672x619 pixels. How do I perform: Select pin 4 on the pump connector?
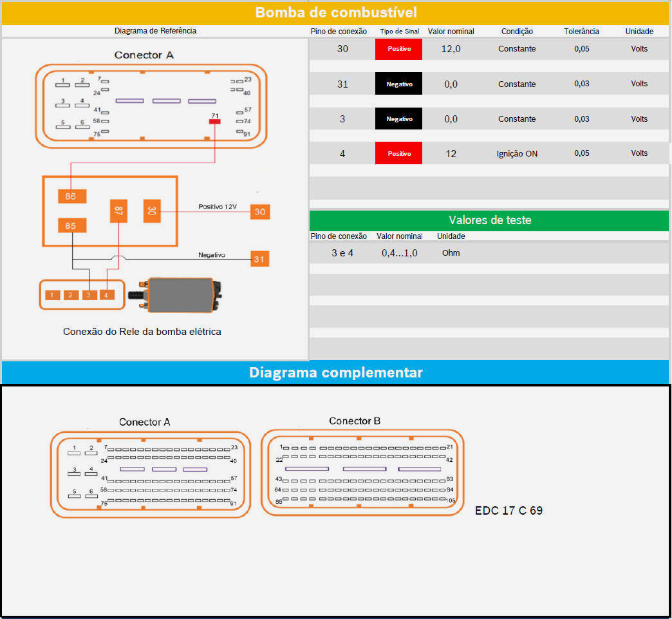point(107,295)
